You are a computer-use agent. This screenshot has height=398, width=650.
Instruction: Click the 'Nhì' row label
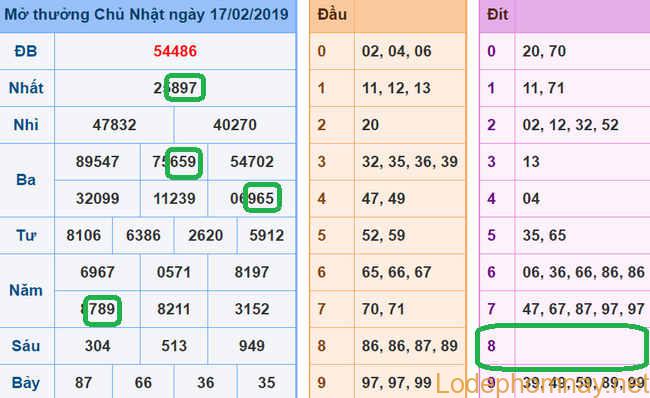(x=26, y=125)
